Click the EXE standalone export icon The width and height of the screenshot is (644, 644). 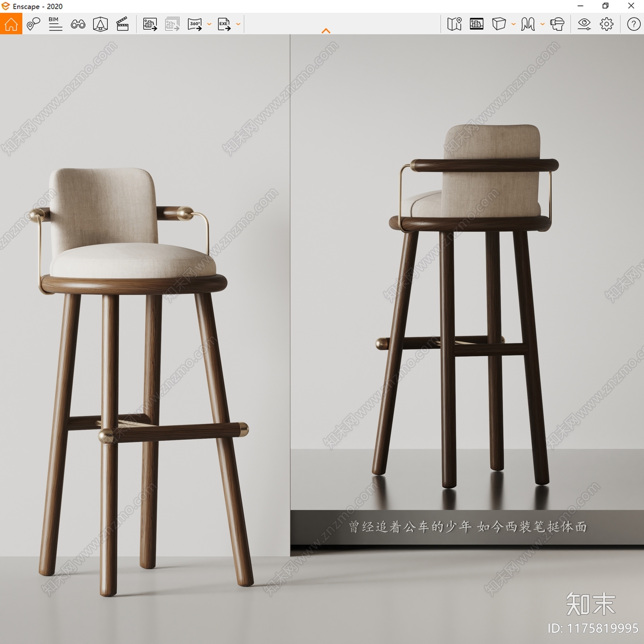pos(224,24)
